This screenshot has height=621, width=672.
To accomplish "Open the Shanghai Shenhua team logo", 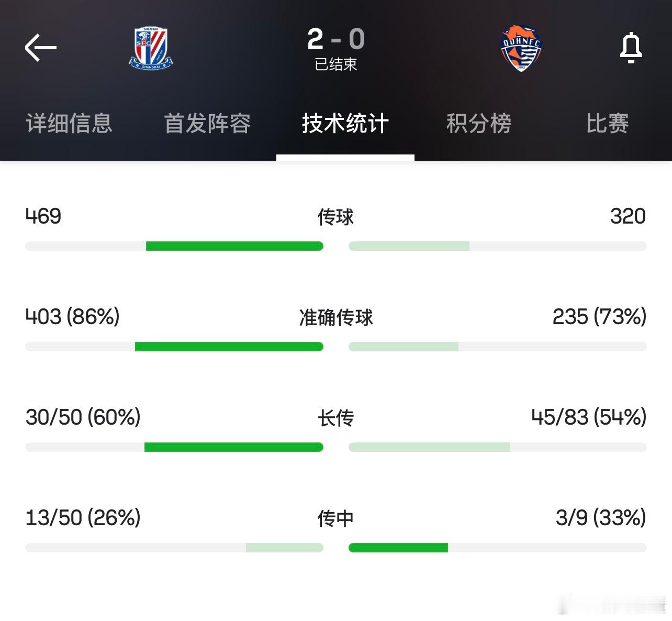I will point(151,49).
